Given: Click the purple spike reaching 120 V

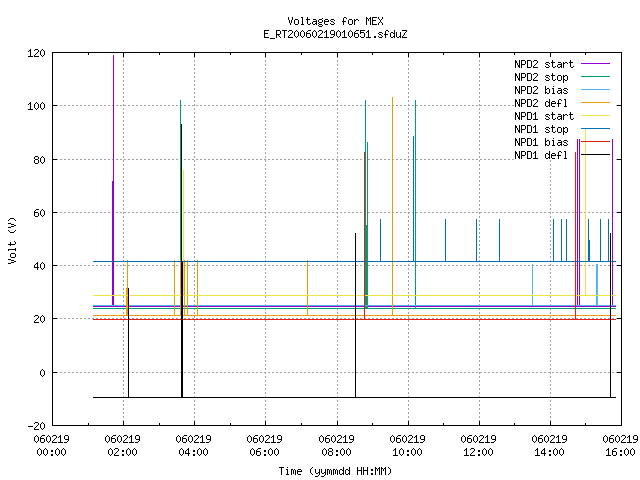Looking at the screenshot, I should click(x=113, y=180).
